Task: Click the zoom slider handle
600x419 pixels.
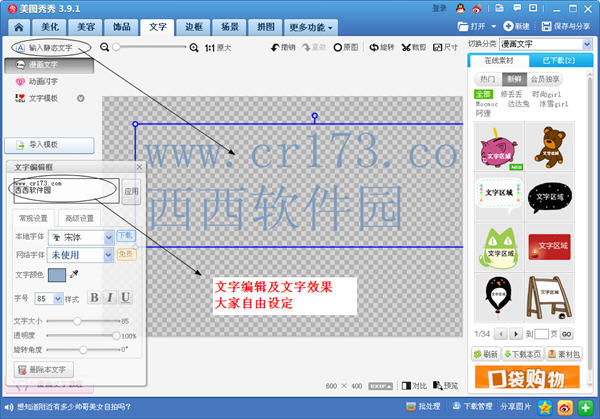Action: click(116, 47)
